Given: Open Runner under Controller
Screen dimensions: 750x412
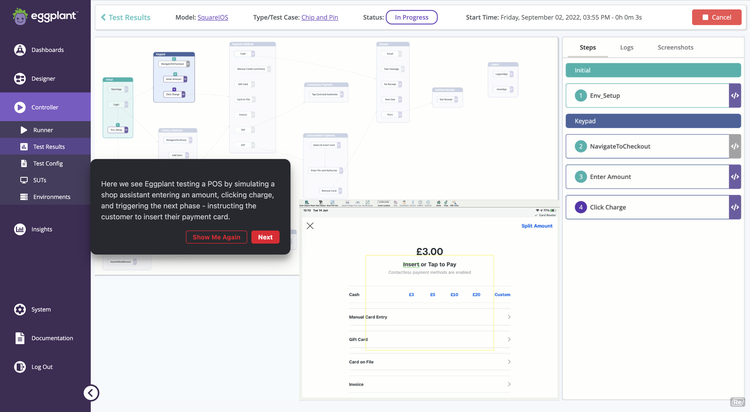Looking at the screenshot, I should coord(43,130).
